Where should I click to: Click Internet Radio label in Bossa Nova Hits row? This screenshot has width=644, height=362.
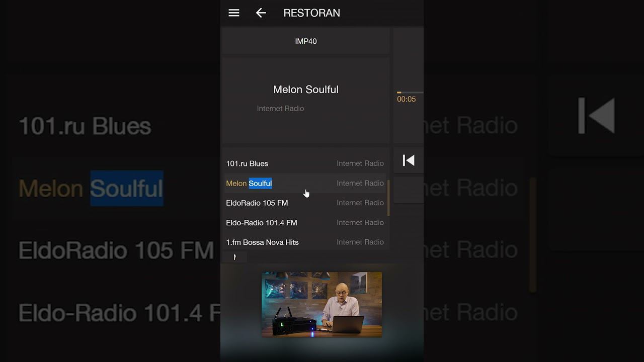coord(360,242)
